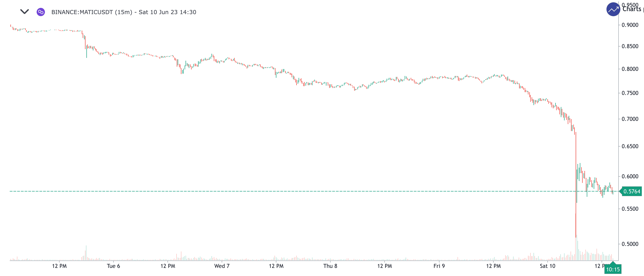Click the 0.7500 price axis label
The image size is (644, 276).
[630, 93]
